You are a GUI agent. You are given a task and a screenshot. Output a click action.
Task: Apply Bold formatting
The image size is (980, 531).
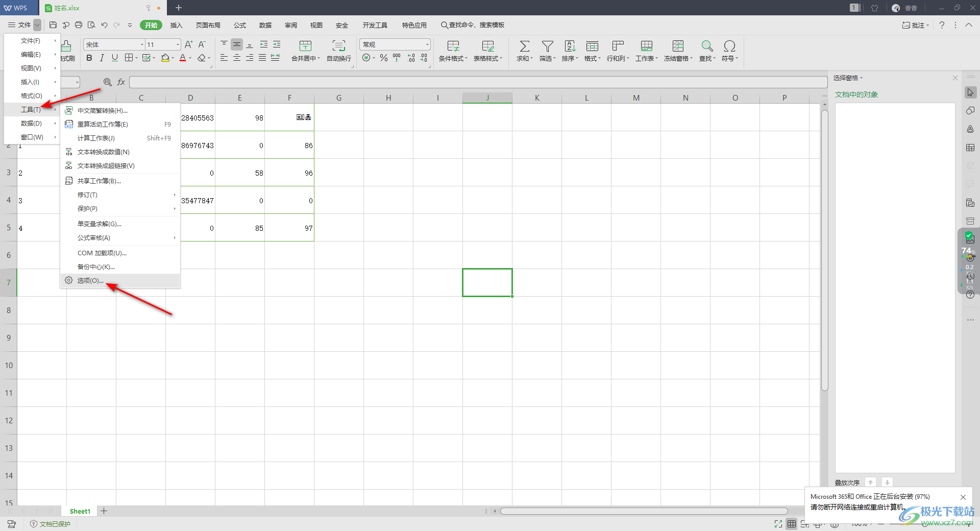(89, 58)
